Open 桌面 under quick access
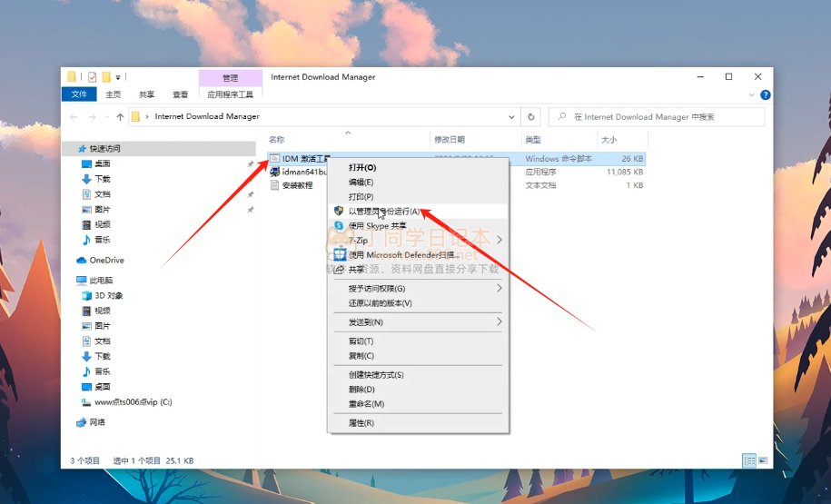 [96, 163]
